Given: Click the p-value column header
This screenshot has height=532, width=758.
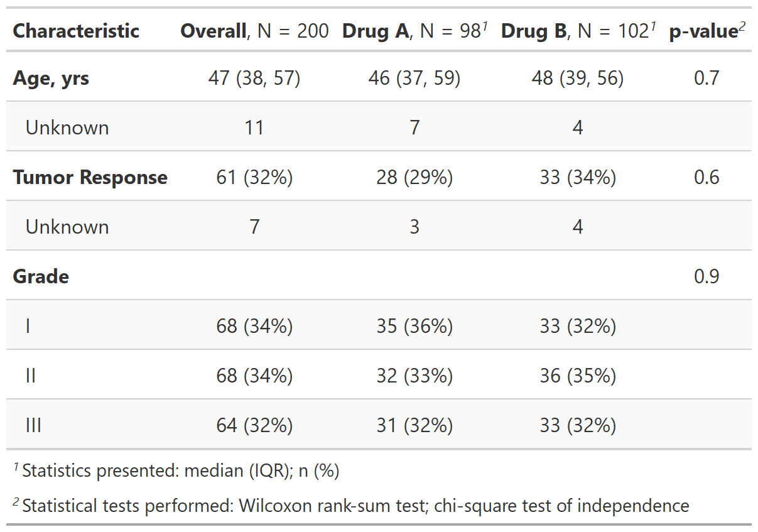Looking at the screenshot, I should [707, 31].
